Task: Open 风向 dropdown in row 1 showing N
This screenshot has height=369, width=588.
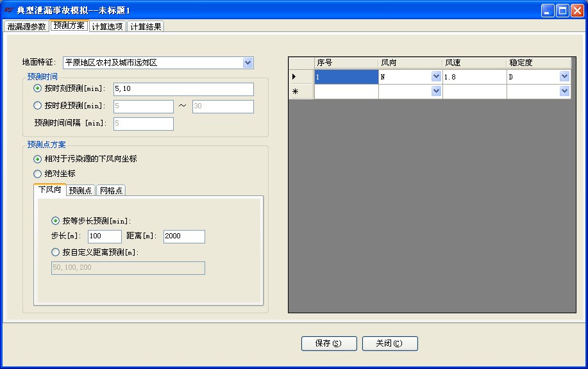Action: tap(436, 76)
